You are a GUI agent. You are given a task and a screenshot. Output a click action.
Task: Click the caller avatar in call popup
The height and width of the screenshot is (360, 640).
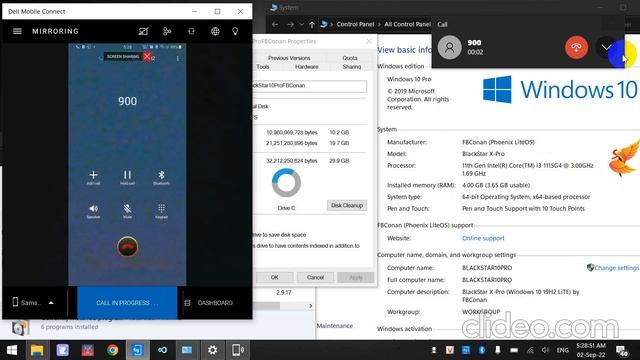pyautogui.click(x=449, y=47)
